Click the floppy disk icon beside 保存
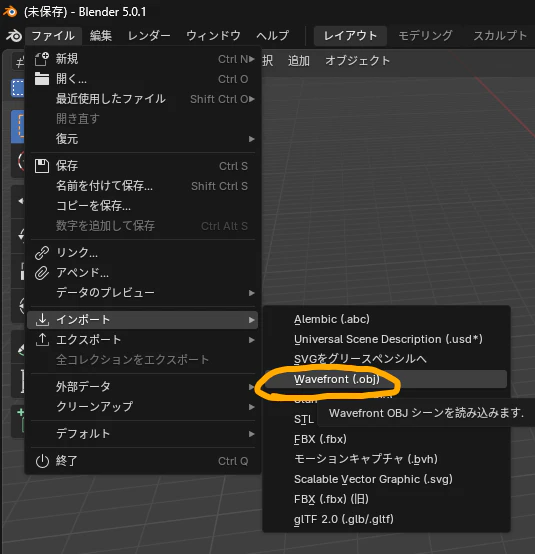Image resolution: width=535 pixels, height=554 pixels. point(42,166)
